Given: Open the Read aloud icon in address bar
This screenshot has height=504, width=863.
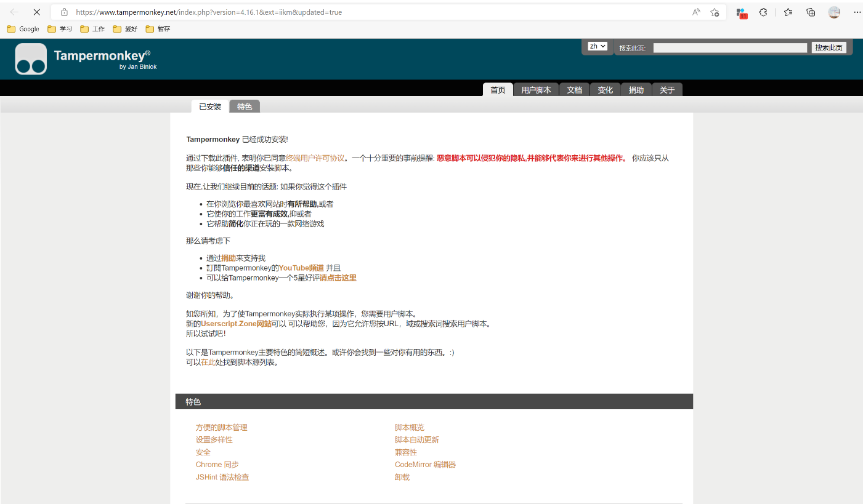Looking at the screenshot, I should (696, 12).
